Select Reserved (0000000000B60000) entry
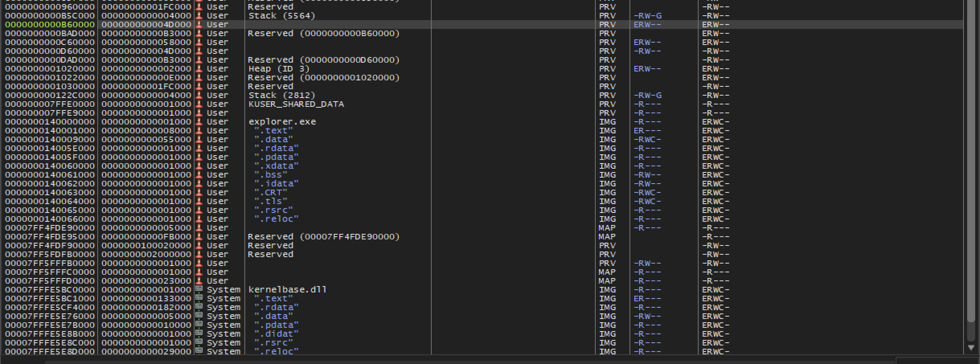 click(324, 33)
